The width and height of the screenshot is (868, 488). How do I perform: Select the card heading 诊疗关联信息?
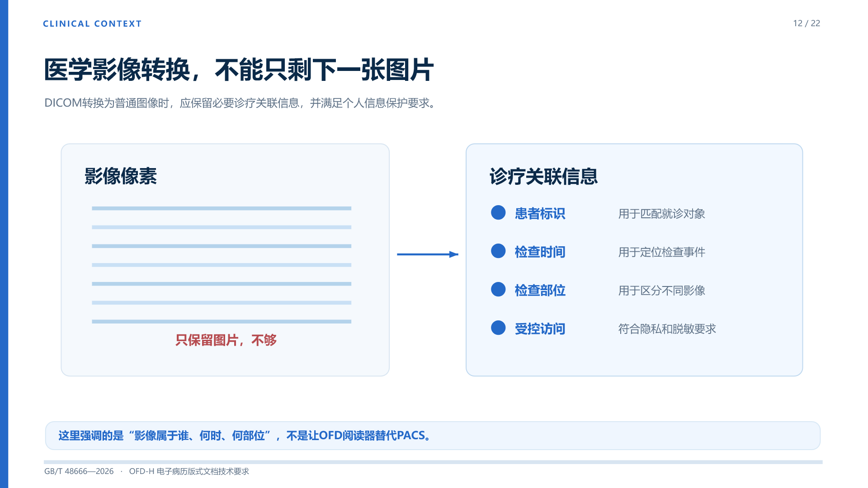tap(543, 176)
